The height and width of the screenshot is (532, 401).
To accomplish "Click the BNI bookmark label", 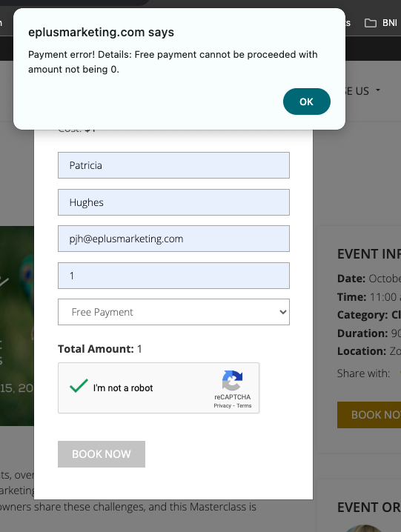I will coord(389,23).
